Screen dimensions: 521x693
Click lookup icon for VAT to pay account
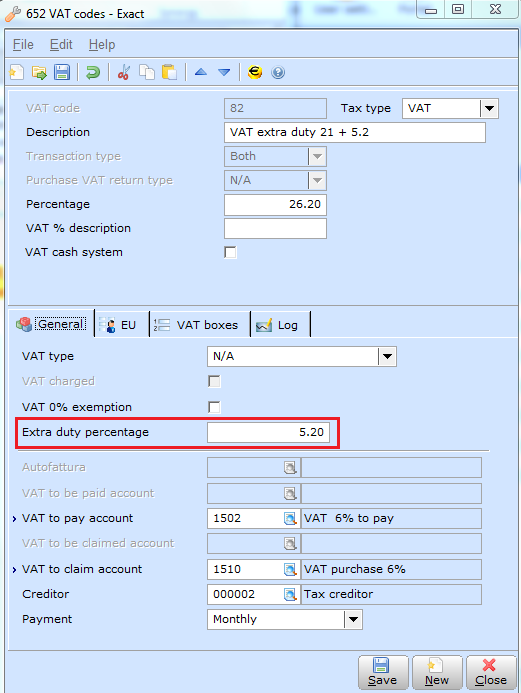290,518
